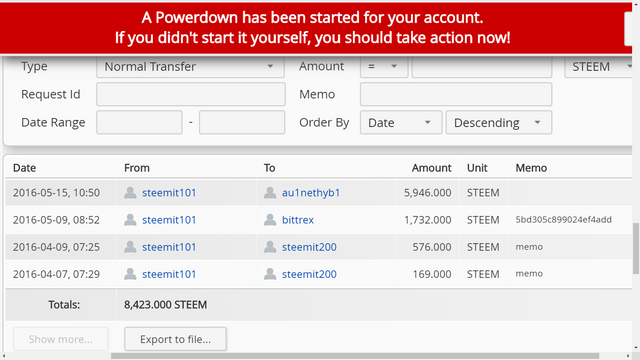Click the horizontal scrollbar thumb

(355, 356)
